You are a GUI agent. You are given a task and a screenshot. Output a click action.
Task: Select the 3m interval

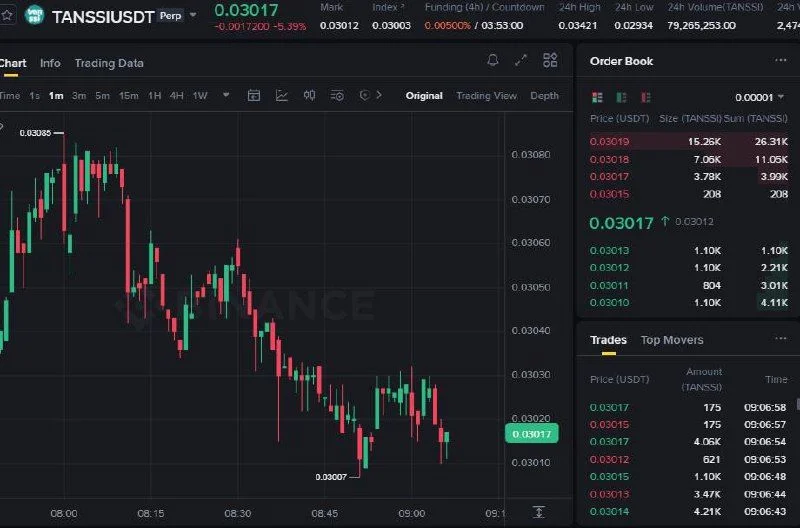[x=79, y=95]
